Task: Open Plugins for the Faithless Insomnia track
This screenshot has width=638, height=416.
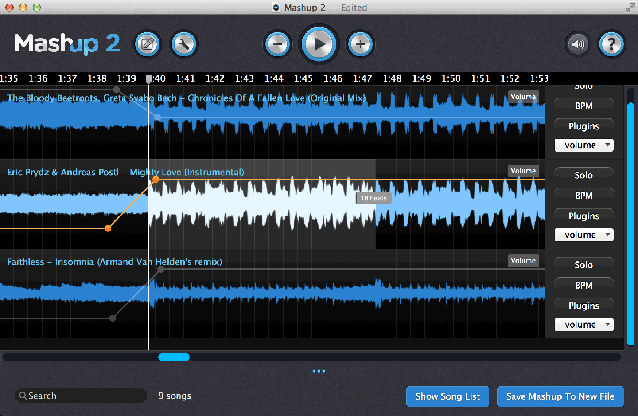Action: tap(583, 305)
